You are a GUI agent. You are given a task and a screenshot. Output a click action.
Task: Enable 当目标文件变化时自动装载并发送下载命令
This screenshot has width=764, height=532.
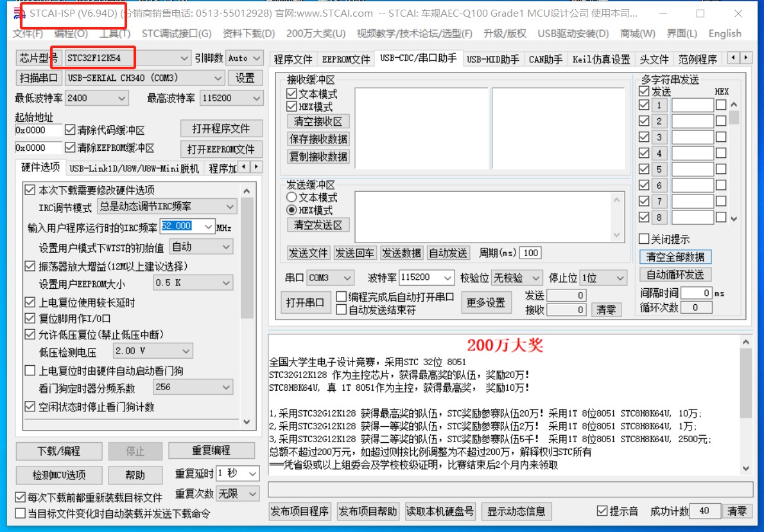(21, 513)
